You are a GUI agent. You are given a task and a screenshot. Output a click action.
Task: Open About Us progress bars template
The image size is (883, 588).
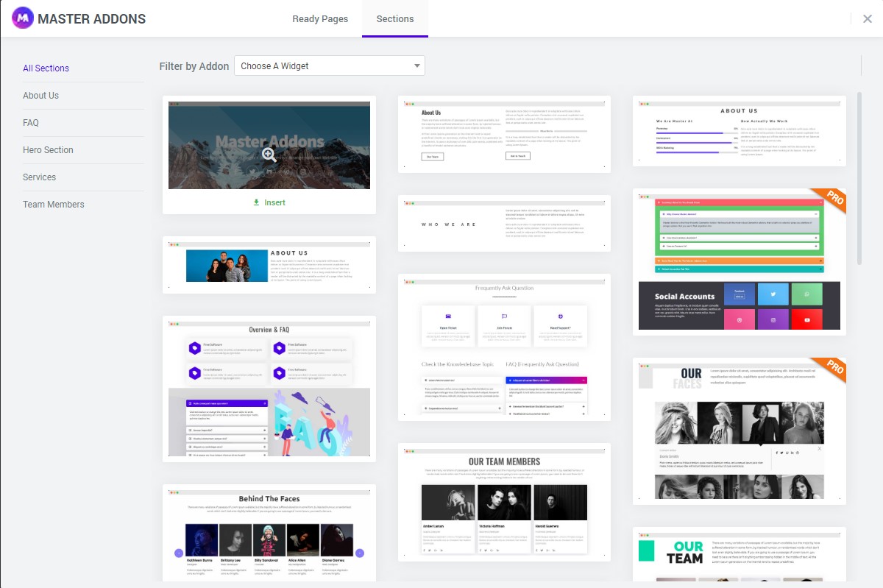(740, 131)
